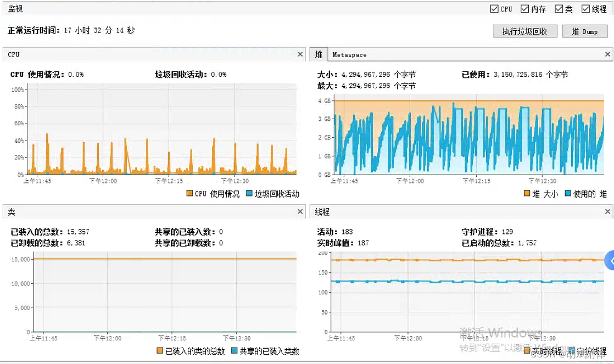
Task: Click 已启动的总数 1,757 value
Action: pos(527,243)
